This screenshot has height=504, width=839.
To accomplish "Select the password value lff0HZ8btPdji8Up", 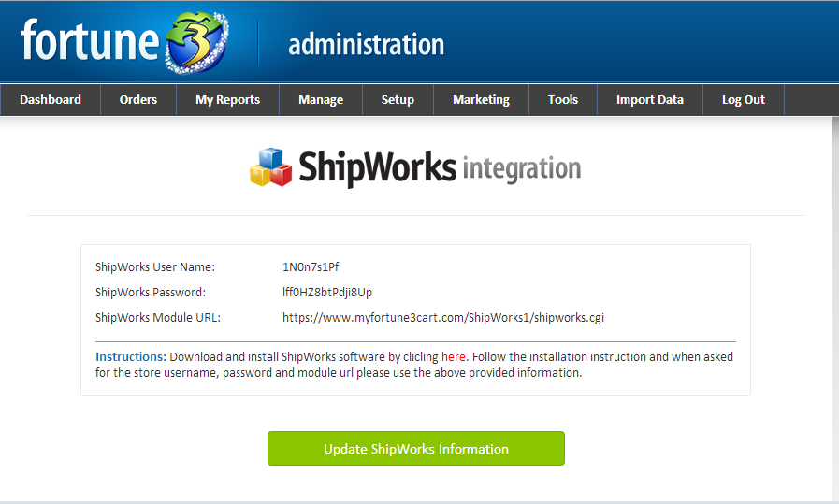I will point(327,292).
